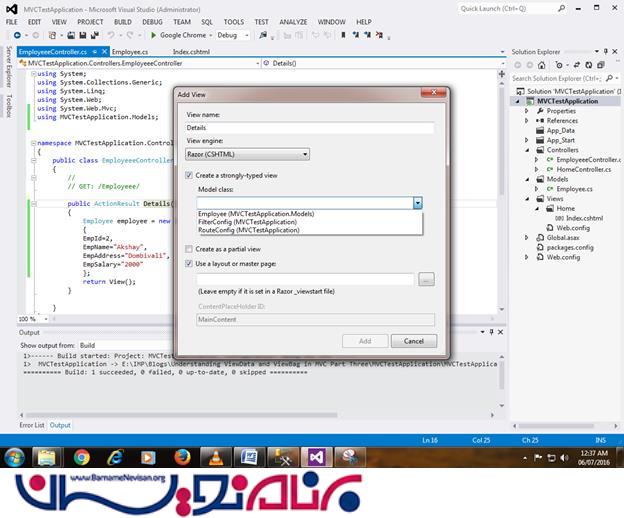The width and height of the screenshot is (624, 518).
Task: Switch to the Employee.cs editor tab
Action: coord(130,50)
